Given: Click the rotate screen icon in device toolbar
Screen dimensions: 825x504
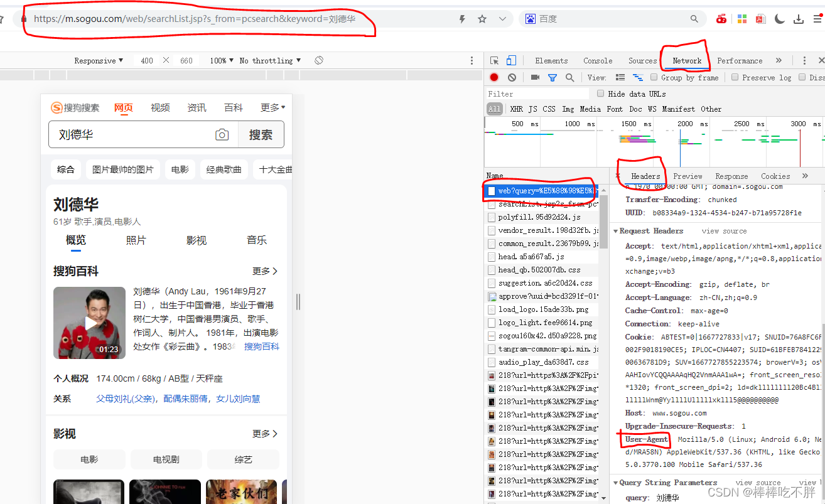Looking at the screenshot, I should coord(319,60).
